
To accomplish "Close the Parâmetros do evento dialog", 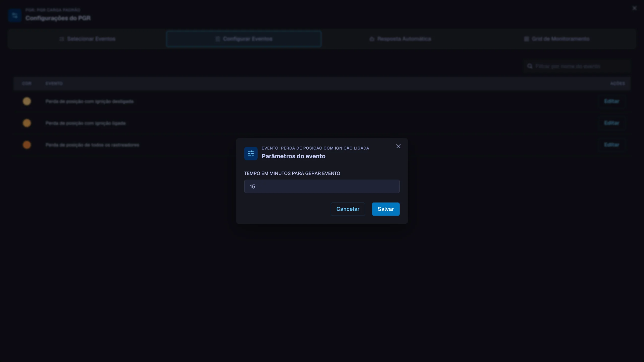I will pyautogui.click(x=398, y=146).
